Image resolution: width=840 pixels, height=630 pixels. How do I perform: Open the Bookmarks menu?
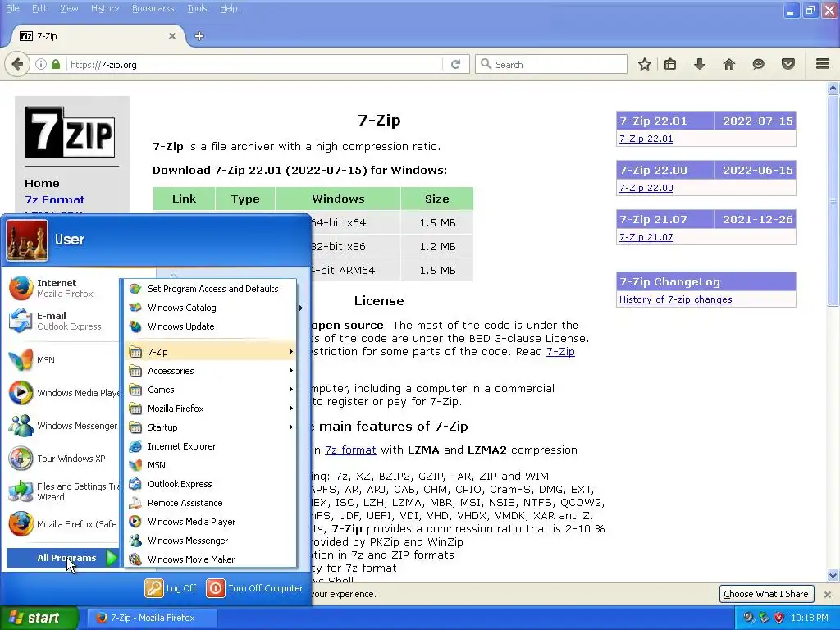(x=153, y=8)
